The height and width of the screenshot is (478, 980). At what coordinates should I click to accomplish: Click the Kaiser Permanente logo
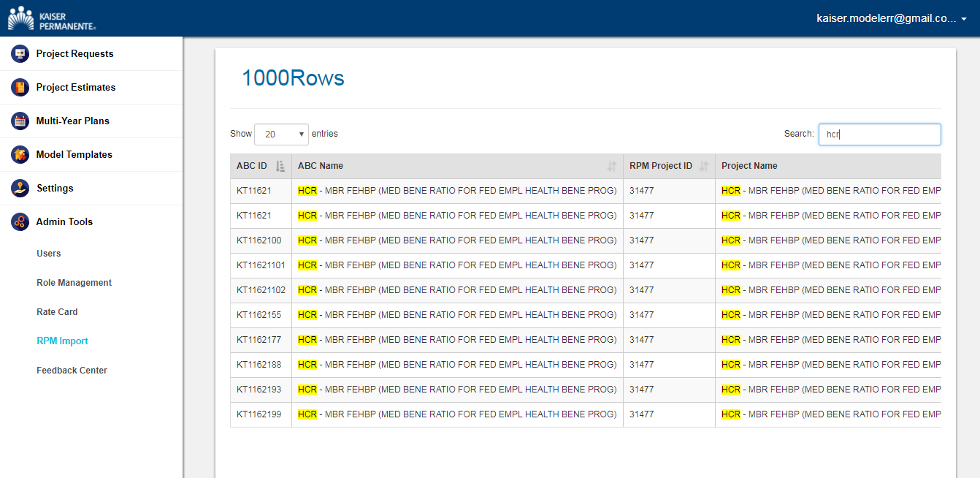pos(51,18)
